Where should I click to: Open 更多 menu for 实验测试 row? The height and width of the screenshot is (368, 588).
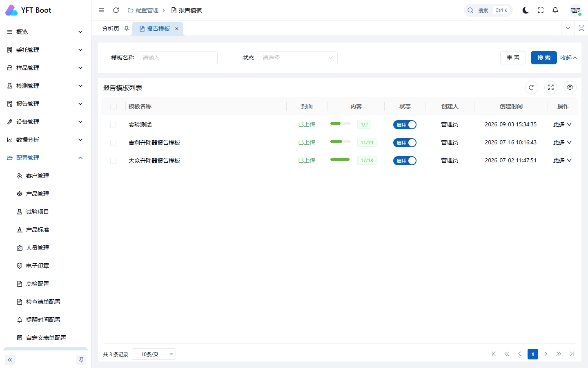tap(562, 124)
